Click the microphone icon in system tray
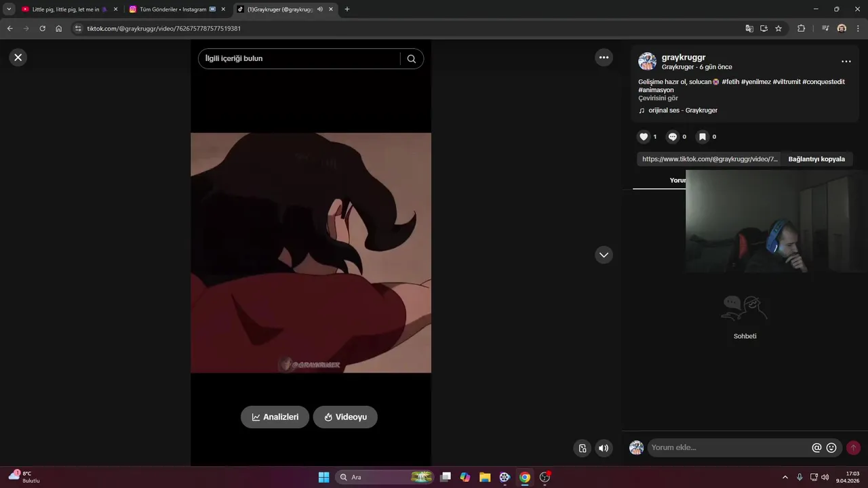The height and width of the screenshot is (488, 868). (x=800, y=477)
